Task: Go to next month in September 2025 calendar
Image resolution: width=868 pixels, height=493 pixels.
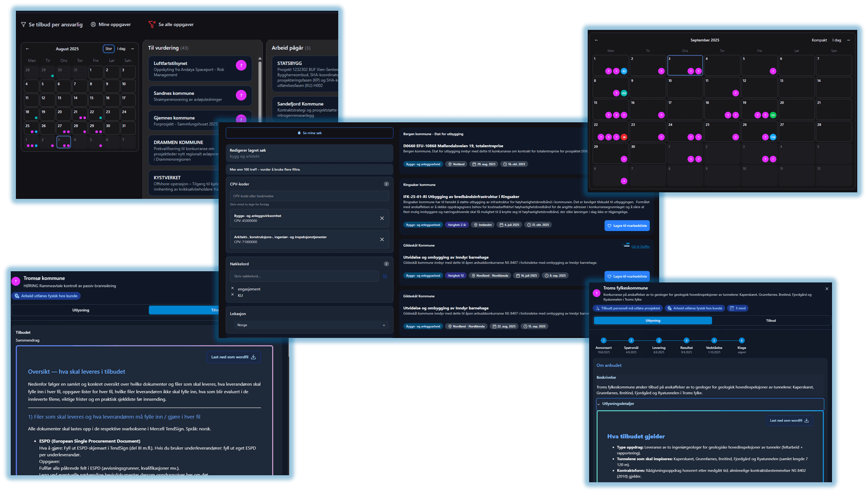Action: 848,40
